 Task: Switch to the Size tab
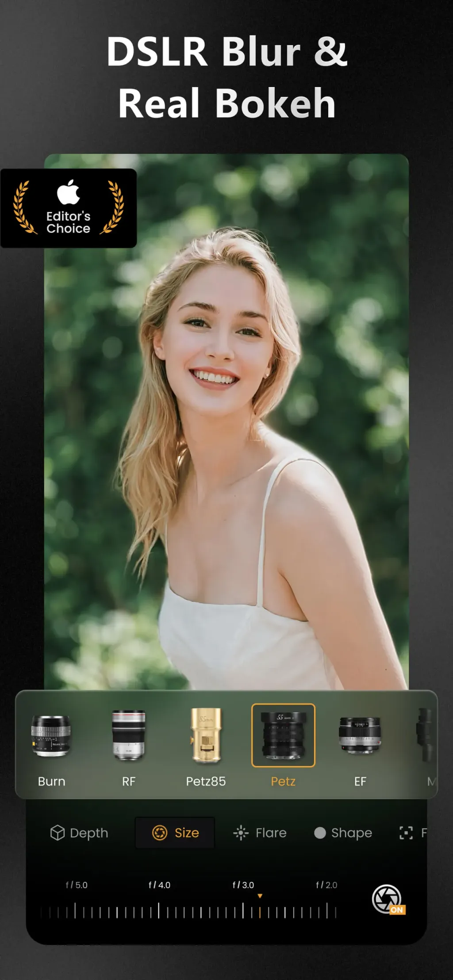click(x=175, y=833)
